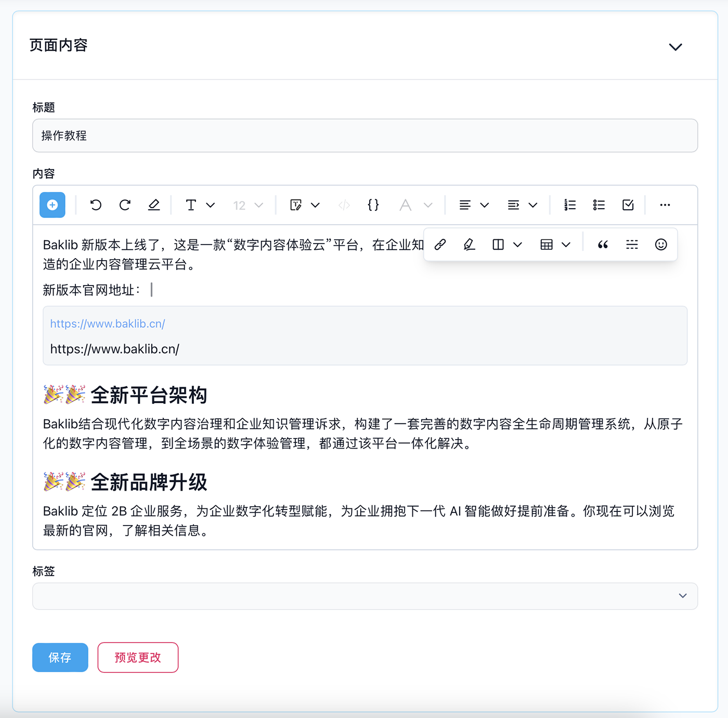Screen dimensions: 728x718
Task: Click the clear formatting eraser icon
Action: pos(154,205)
